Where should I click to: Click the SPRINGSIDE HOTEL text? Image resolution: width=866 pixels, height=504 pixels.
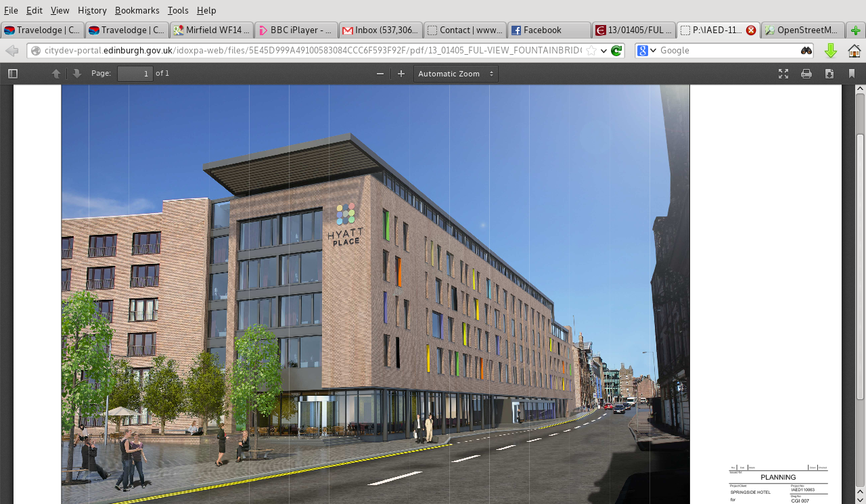point(750,492)
